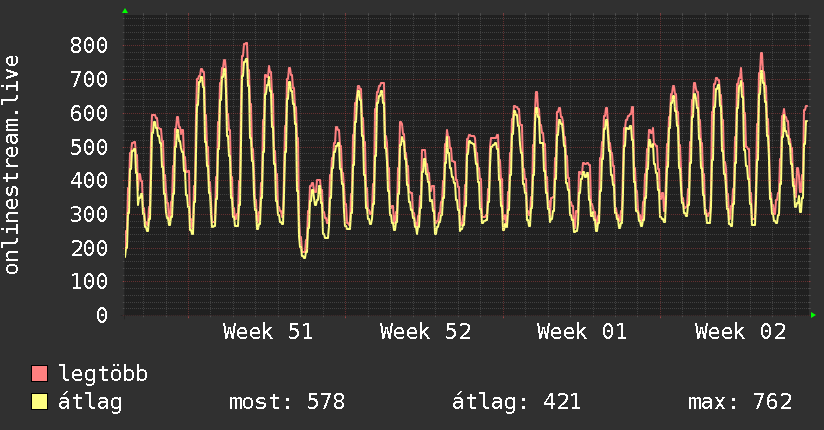824x430 pixels.
Task: Click the 300 y-axis value
Action: tap(89, 214)
